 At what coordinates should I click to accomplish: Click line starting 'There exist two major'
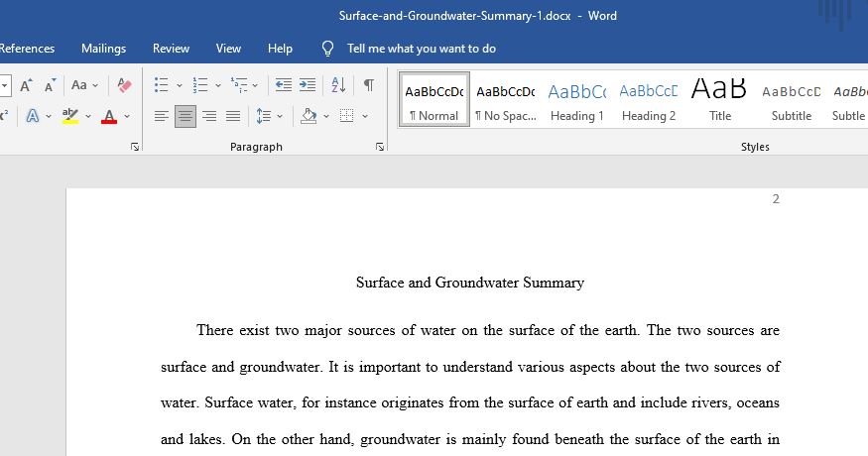(x=488, y=330)
